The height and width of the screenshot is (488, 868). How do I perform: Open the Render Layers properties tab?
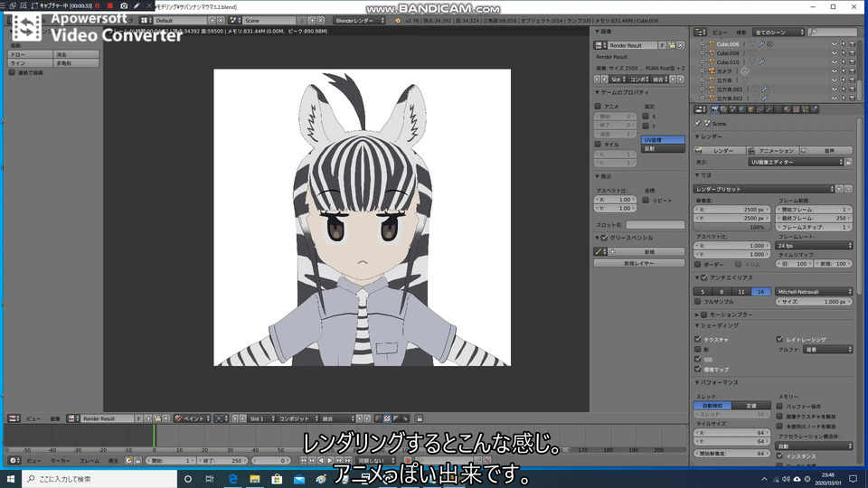[723, 109]
